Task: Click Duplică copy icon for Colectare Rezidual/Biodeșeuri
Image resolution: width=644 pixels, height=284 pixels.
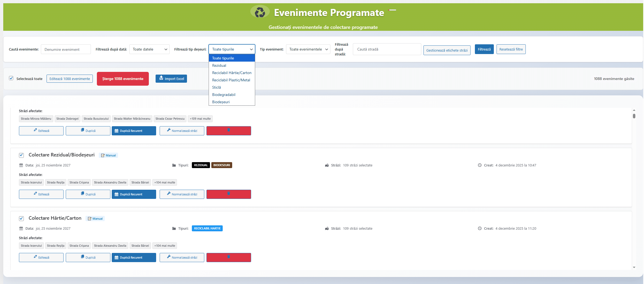Action: [x=83, y=194]
